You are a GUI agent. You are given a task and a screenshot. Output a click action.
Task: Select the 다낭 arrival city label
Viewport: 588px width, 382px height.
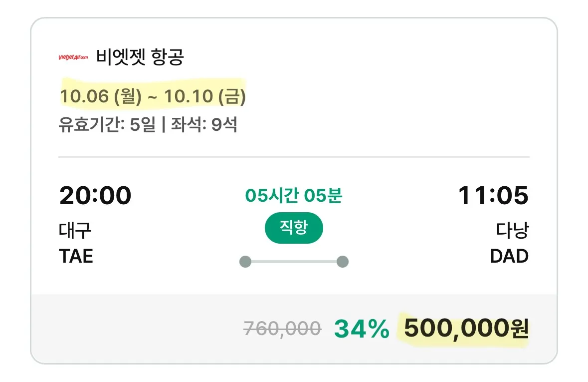point(512,231)
